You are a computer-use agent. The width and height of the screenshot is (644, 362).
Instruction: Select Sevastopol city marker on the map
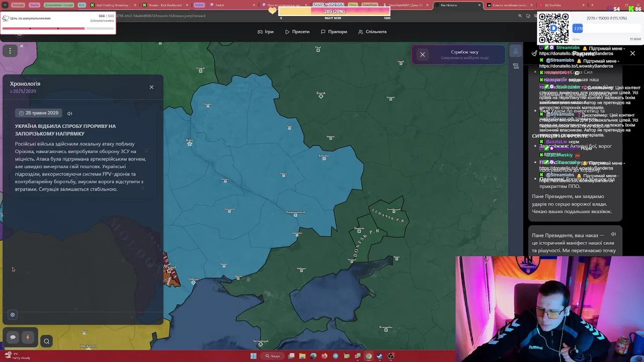[x=260, y=344]
